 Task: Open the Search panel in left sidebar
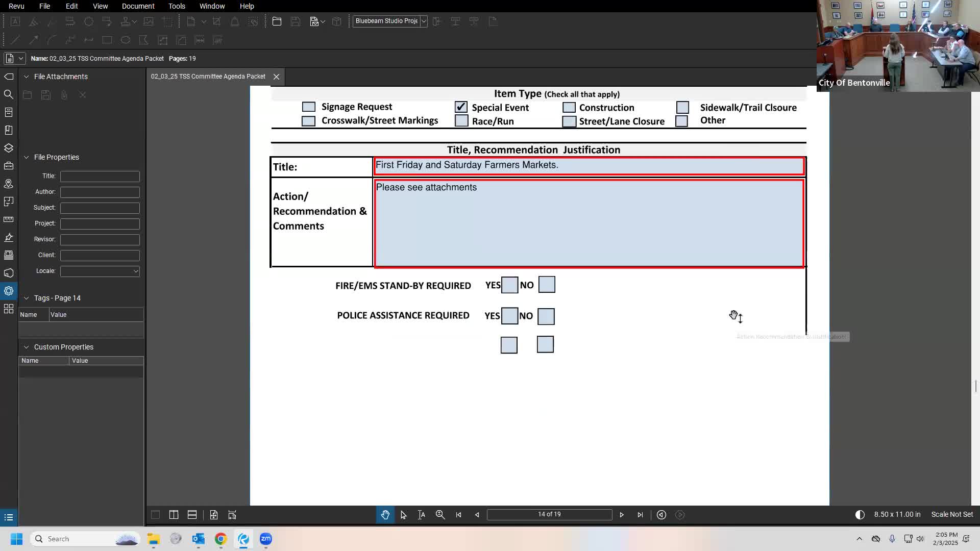[x=9, y=94]
